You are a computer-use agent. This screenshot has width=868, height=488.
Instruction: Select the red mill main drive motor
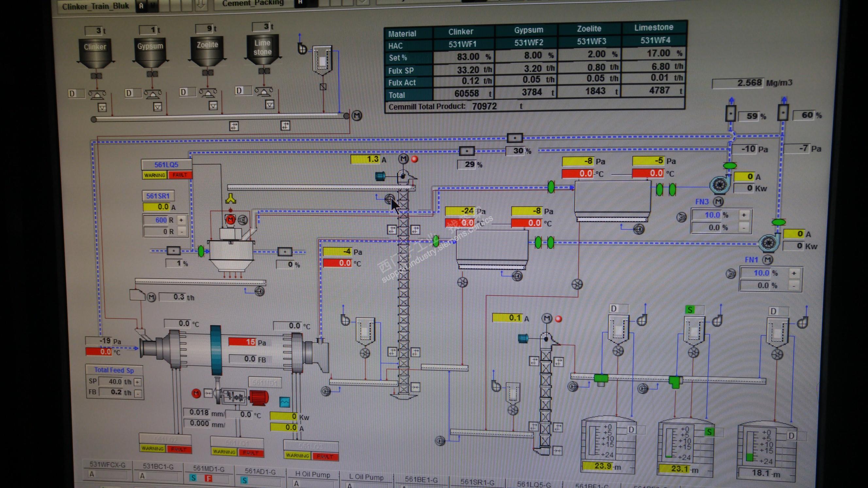click(x=259, y=397)
